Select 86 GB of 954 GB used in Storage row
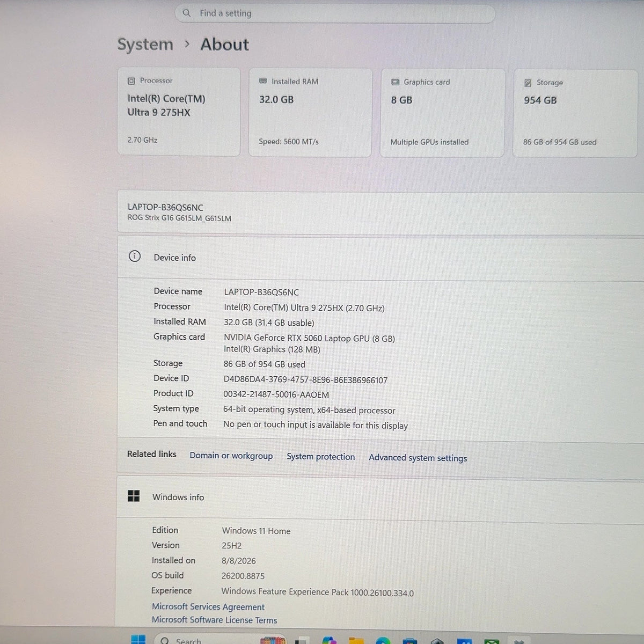Screen dimensions: 644x644 pos(265,364)
